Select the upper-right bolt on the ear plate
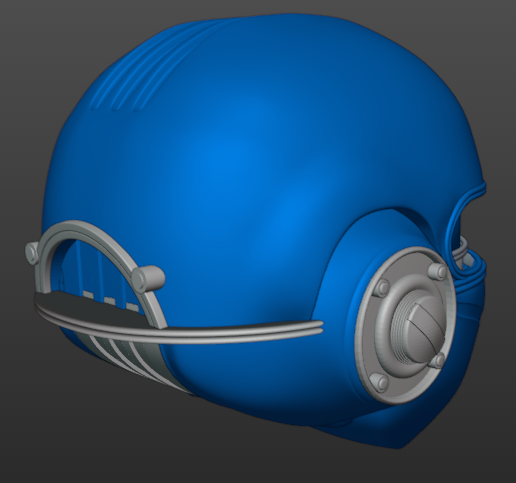Screen dimensions: 516x483 coord(437,270)
